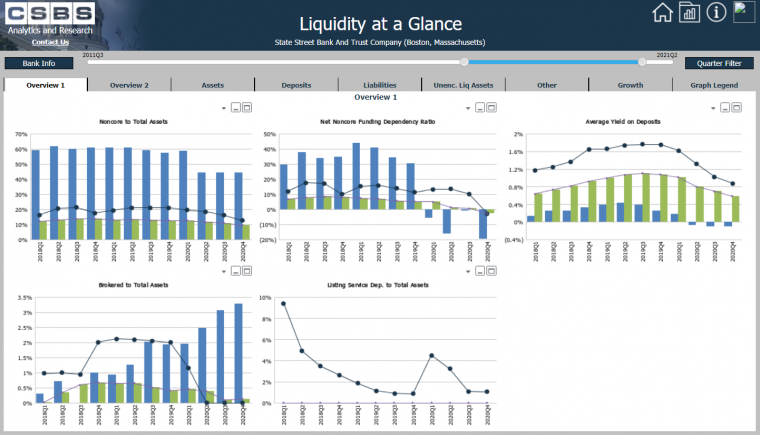Click the 2011Q3 slider start label
760x435 pixels.
(93, 55)
